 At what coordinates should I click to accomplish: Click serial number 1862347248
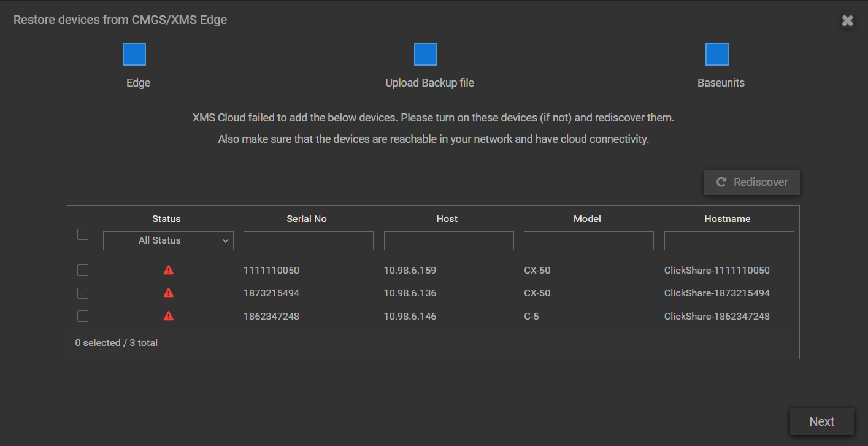[271, 317]
